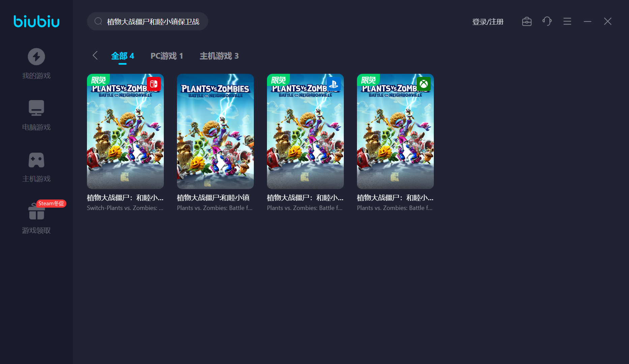Image resolution: width=629 pixels, height=364 pixels.
Task: Open the toolbox briefcase icon
Action: [527, 22]
